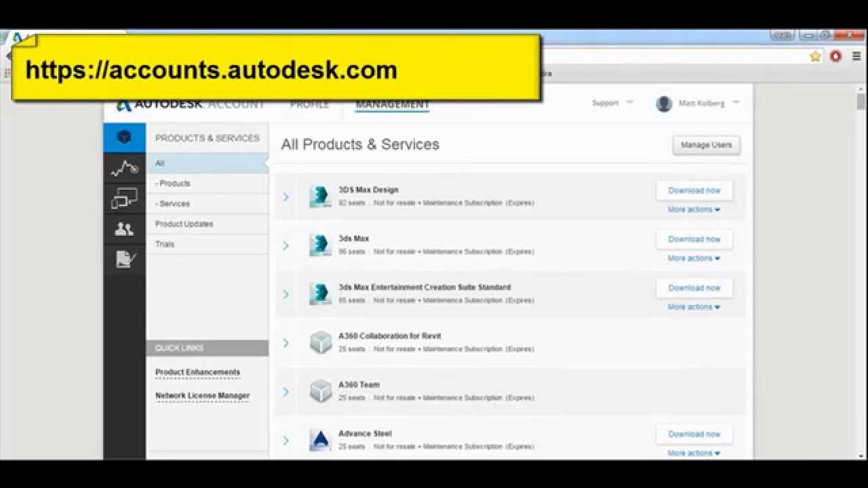
Task: Open the devices sidebar icon
Action: (124, 199)
